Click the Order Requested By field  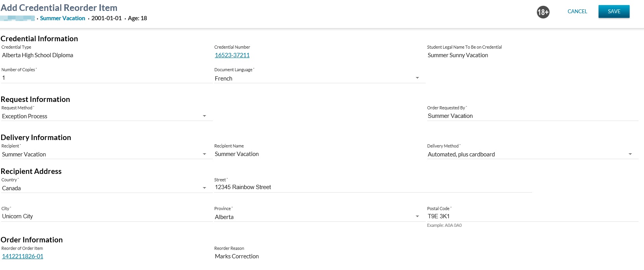(532, 116)
